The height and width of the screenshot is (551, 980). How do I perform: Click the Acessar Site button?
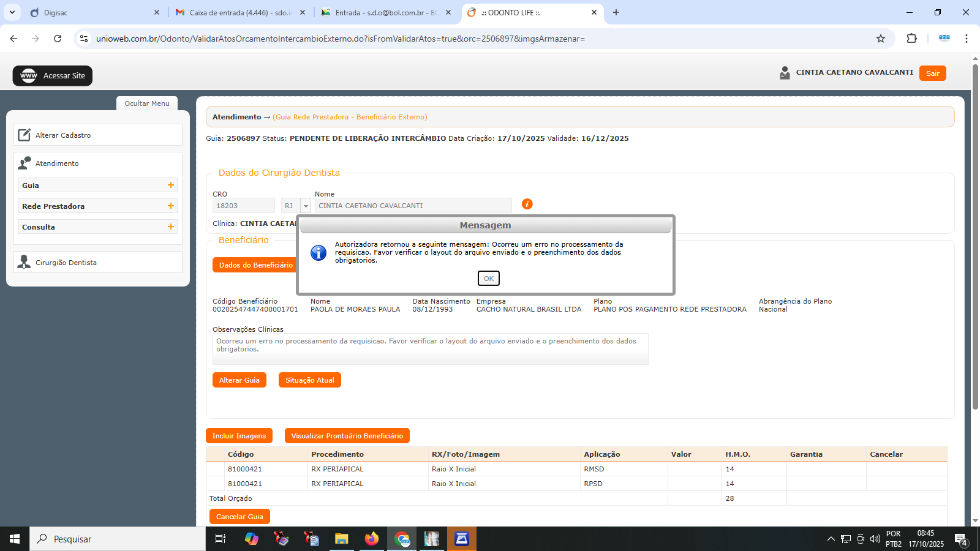53,76
